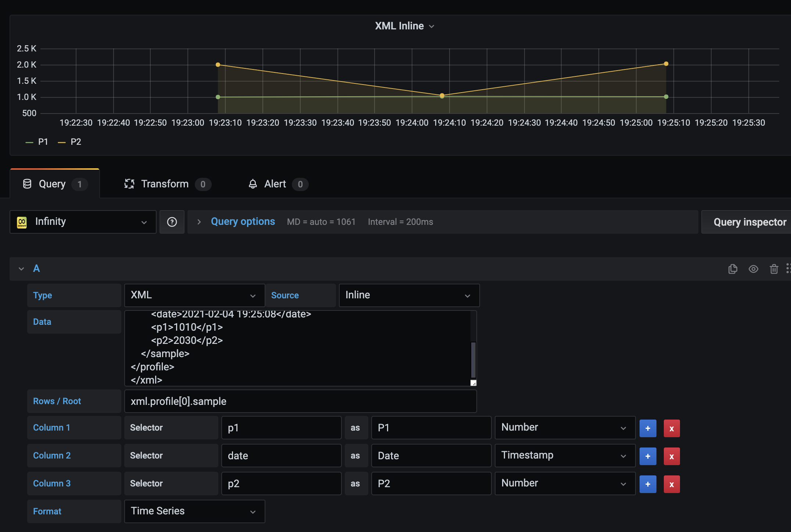Toggle P2 series in legend

(x=75, y=142)
